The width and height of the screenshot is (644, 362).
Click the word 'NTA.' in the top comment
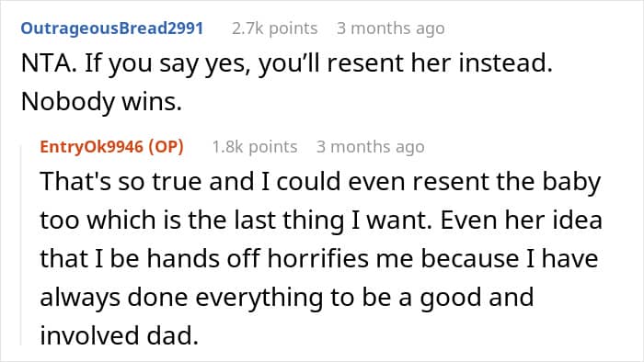pos(49,63)
